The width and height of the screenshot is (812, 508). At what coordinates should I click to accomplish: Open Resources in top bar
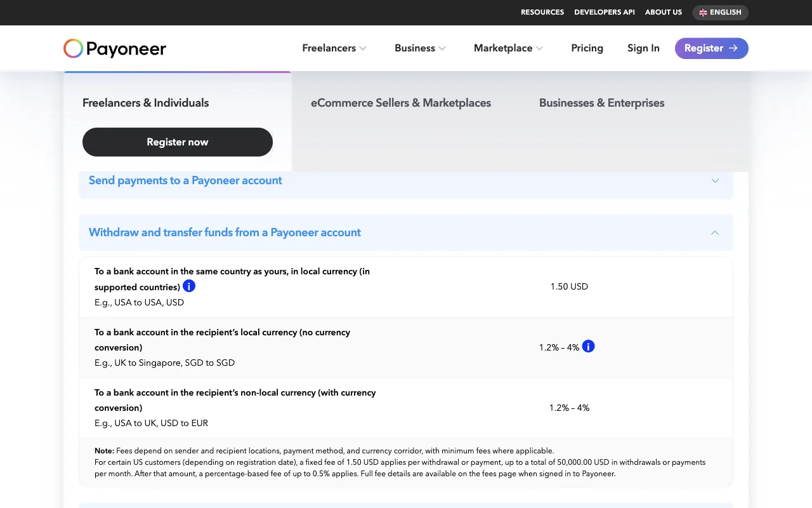click(542, 12)
